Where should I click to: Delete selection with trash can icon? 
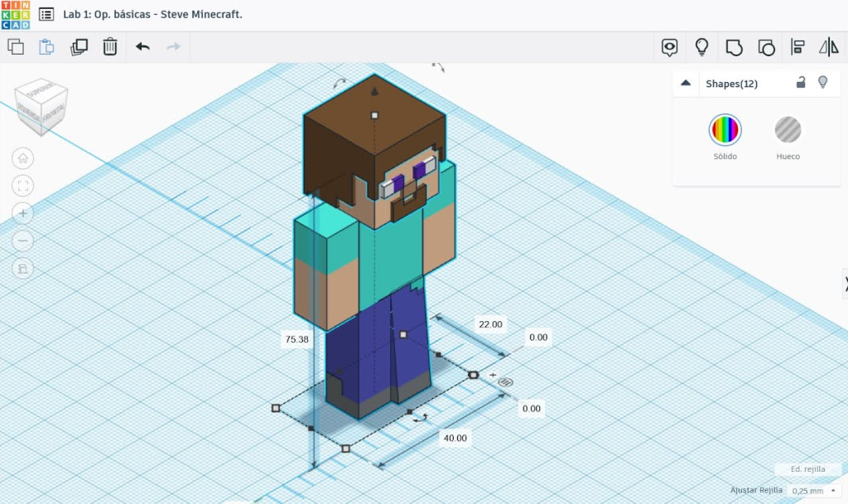(110, 47)
